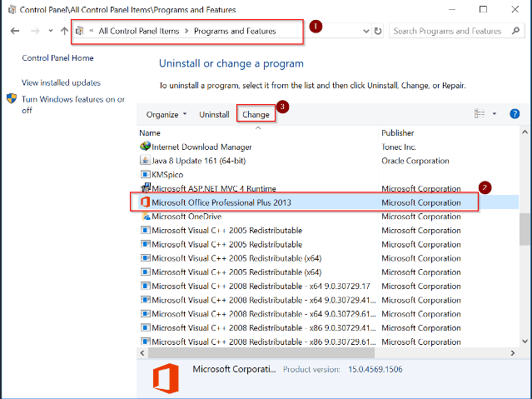Open View installed updates link
This screenshot has height=399, width=532.
click(61, 82)
